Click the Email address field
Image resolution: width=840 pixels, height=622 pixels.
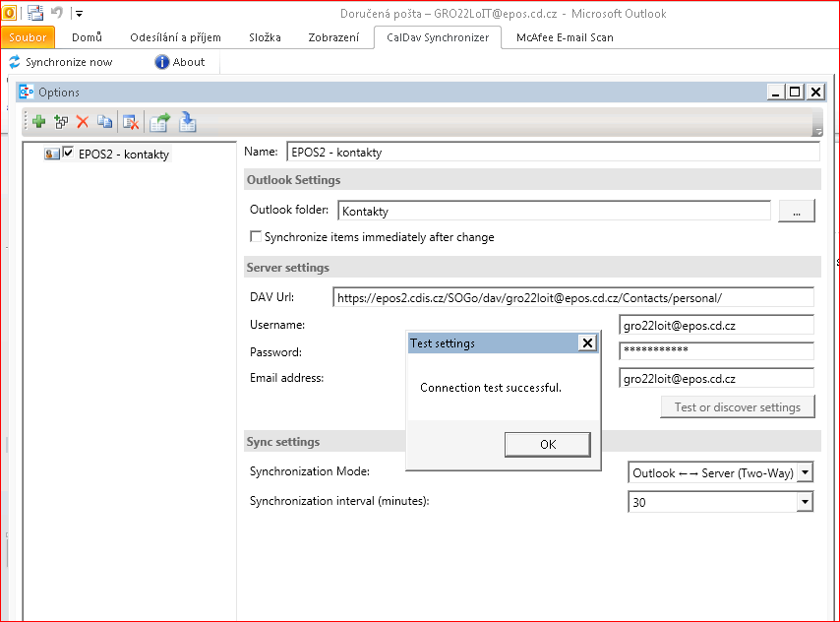point(716,378)
